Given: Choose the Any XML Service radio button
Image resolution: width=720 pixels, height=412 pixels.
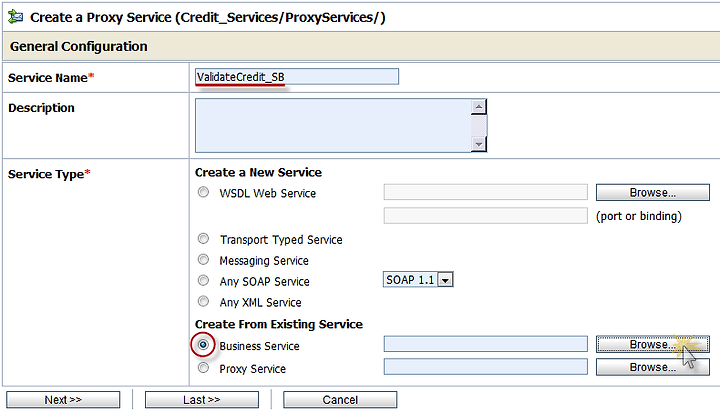Looking at the screenshot, I should click(203, 301).
